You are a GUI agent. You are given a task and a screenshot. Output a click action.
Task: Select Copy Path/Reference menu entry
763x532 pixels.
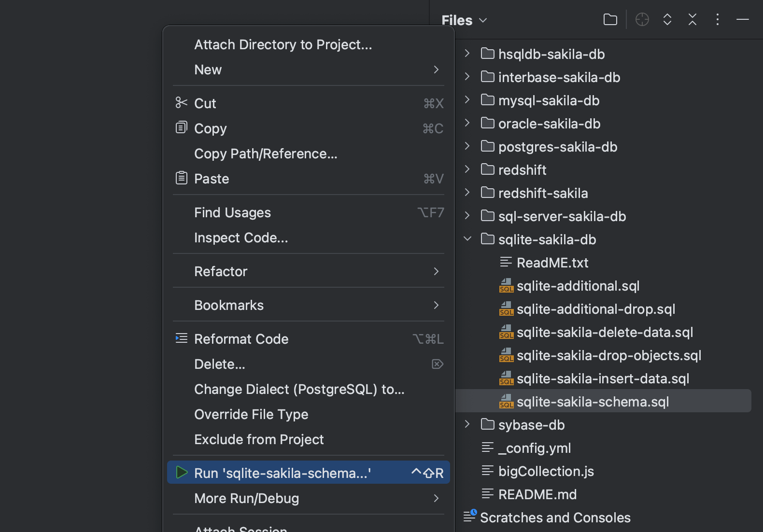tap(266, 154)
